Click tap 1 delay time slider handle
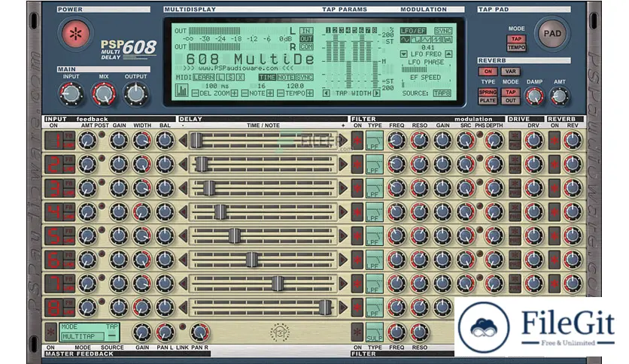The width and height of the screenshot is (629, 364). [196, 141]
